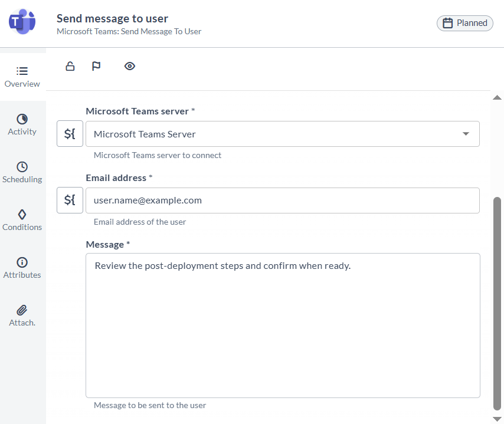Open the Overview tab
The width and height of the screenshot is (504, 424).
point(22,77)
